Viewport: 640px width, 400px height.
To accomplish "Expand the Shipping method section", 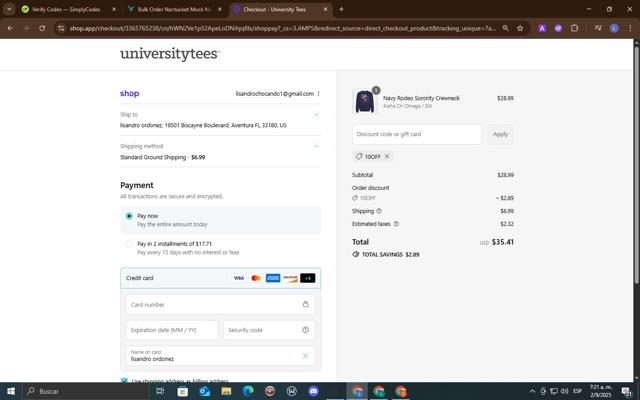I will (316, 146).
